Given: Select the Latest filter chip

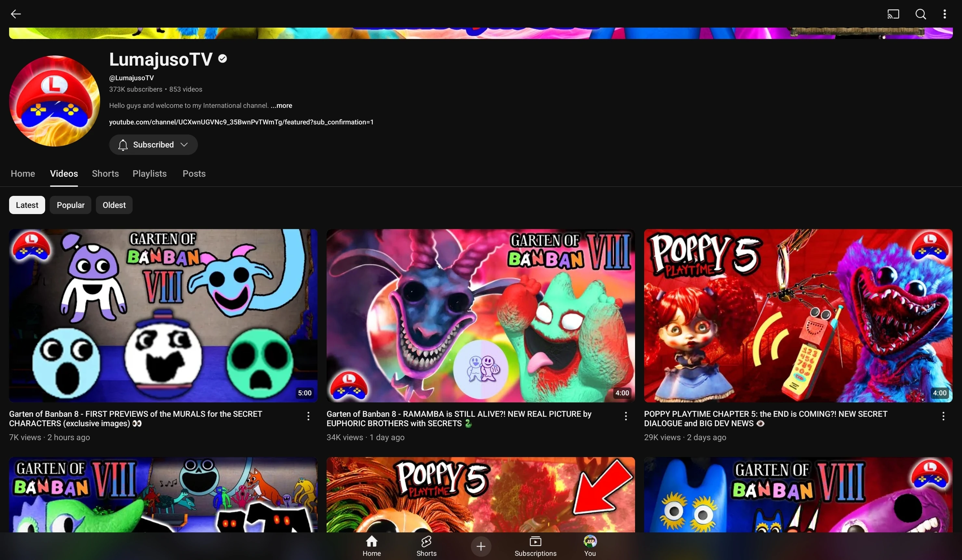Looking at the screenshot, I should pyautogui.click(x=26, y=205).
